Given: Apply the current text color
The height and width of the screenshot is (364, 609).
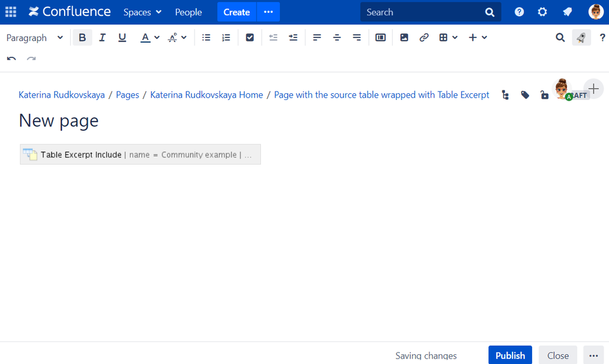Looking at the screenshot, I should pyautogui.click(x=145, y=38).
